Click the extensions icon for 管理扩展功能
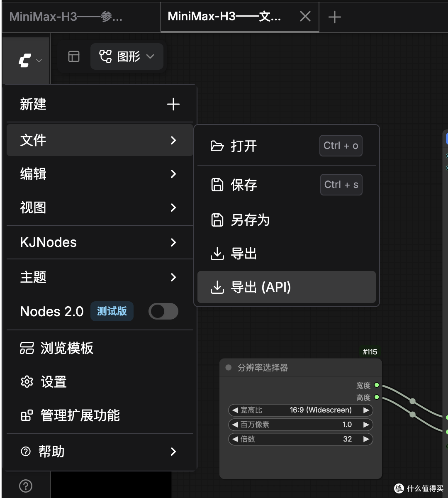The image size is (448, 498). click(27, 415)
